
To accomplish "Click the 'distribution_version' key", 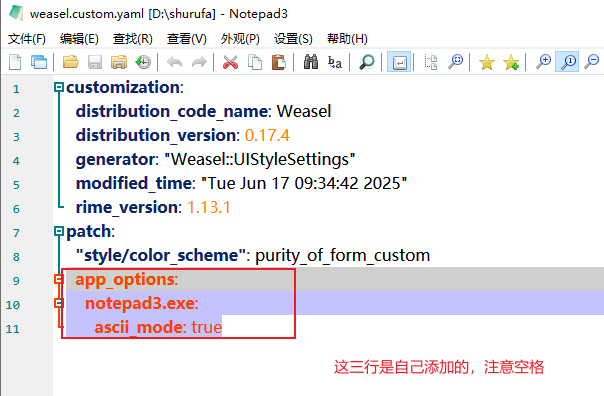I will pyautogui.click(x=156, y=136).
